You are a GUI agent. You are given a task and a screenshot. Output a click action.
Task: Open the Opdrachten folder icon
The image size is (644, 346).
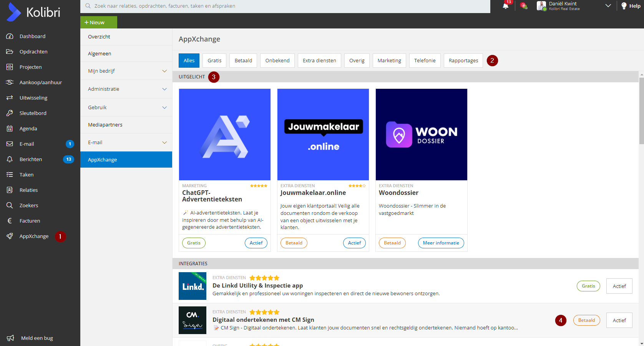tap(10, 52)
